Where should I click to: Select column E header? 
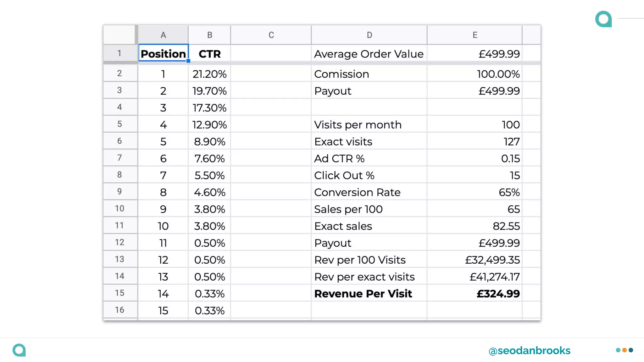tap(475, 35)
